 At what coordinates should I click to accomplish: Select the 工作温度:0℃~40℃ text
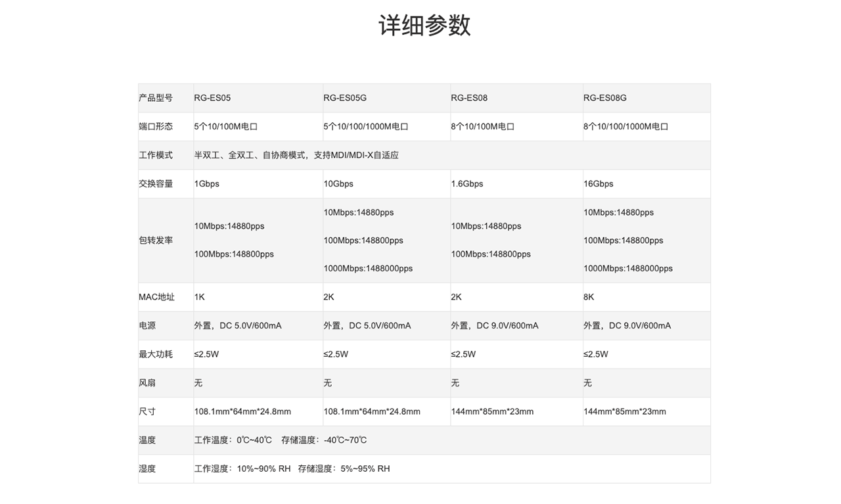tap(233, 440)
